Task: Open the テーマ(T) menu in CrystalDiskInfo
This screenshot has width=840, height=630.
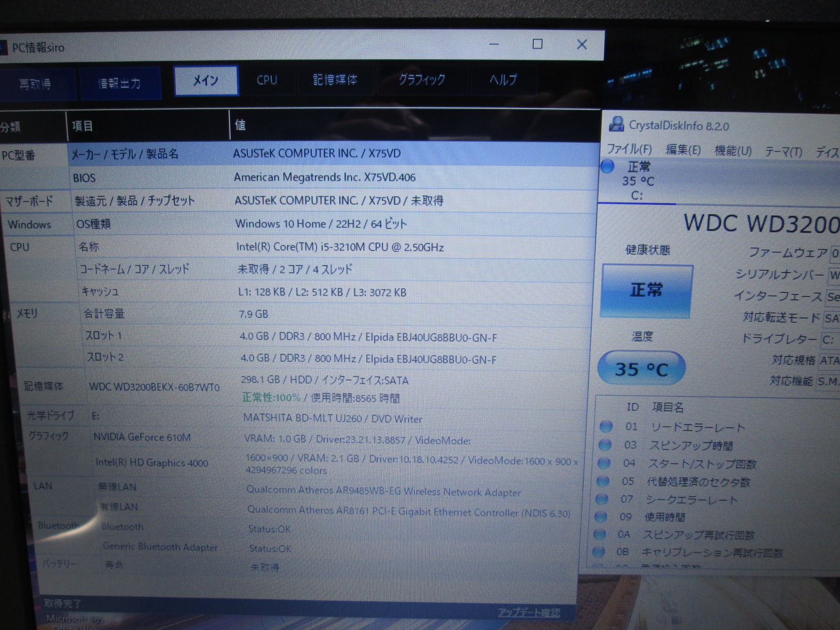Action: pos(783,152)
